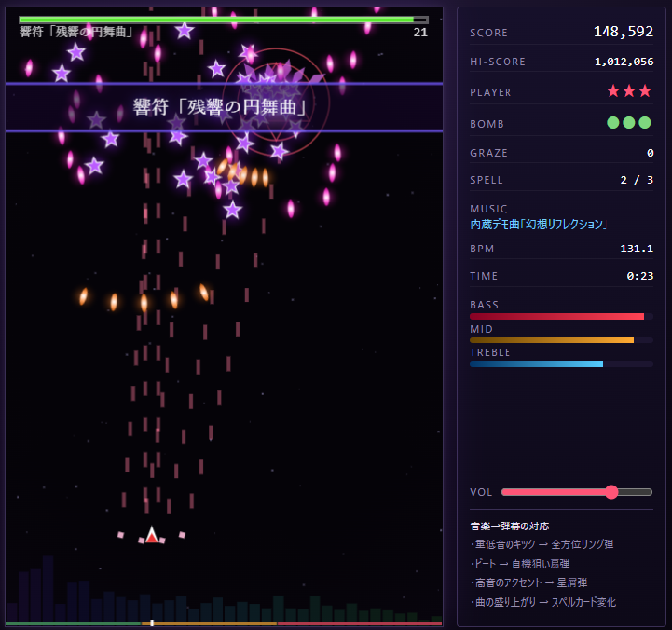The height and width of the screenshot is (630, 672).
Task: Click the green BOMB stock dots
Action: (x=629, y=123)
